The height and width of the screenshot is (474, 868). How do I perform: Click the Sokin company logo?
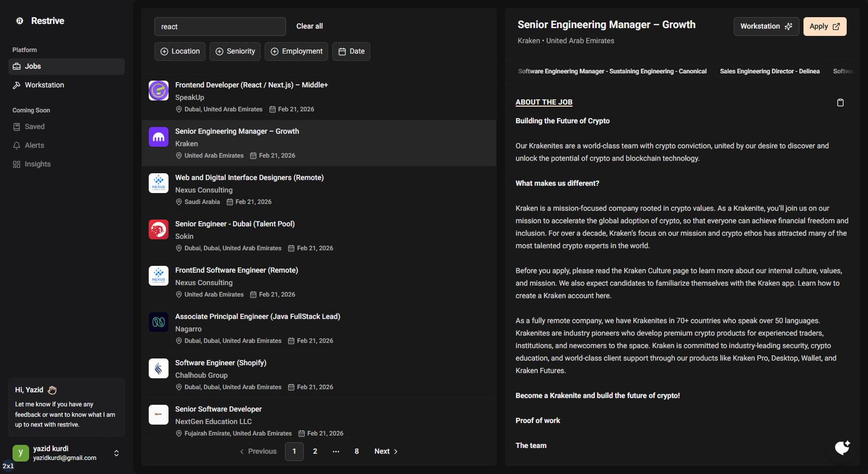[x=159, y=229]
